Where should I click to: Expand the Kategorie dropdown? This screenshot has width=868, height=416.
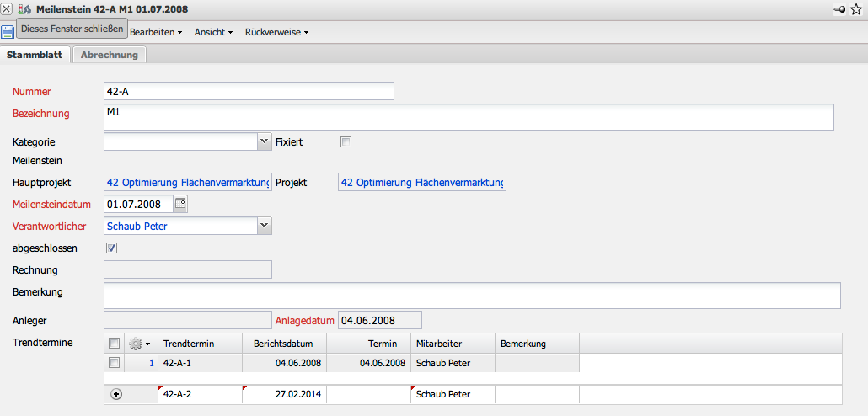click(x=264, y=142)
